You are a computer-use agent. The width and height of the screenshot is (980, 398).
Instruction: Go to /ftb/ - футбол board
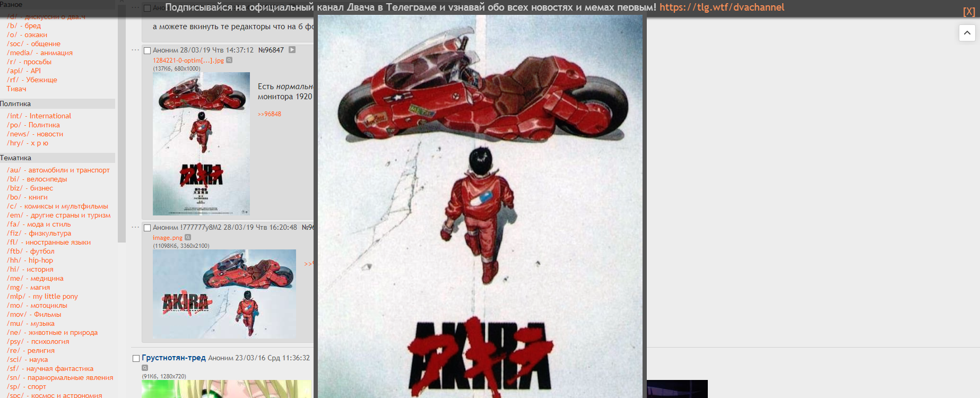click(31, 251)
